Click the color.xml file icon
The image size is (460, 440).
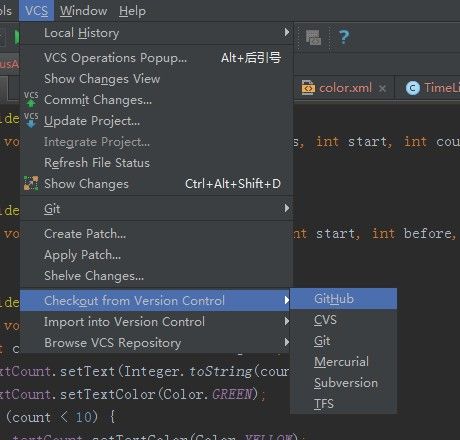(308, 88)
